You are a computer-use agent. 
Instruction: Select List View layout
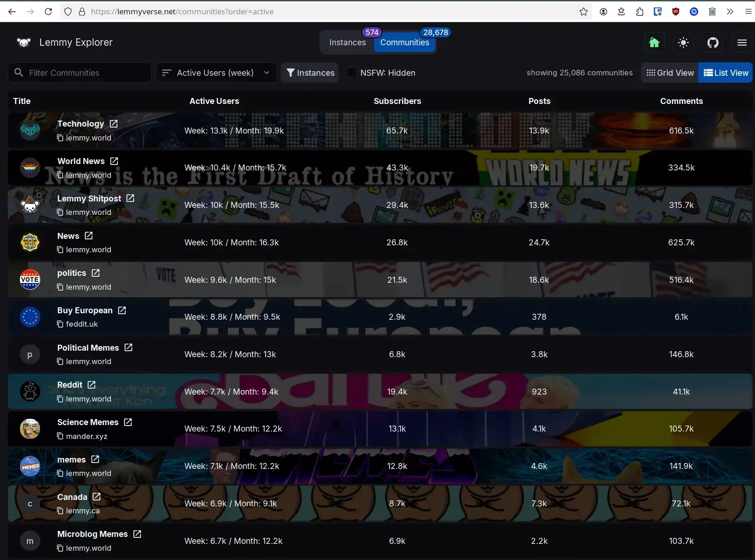tap(725, 73)
